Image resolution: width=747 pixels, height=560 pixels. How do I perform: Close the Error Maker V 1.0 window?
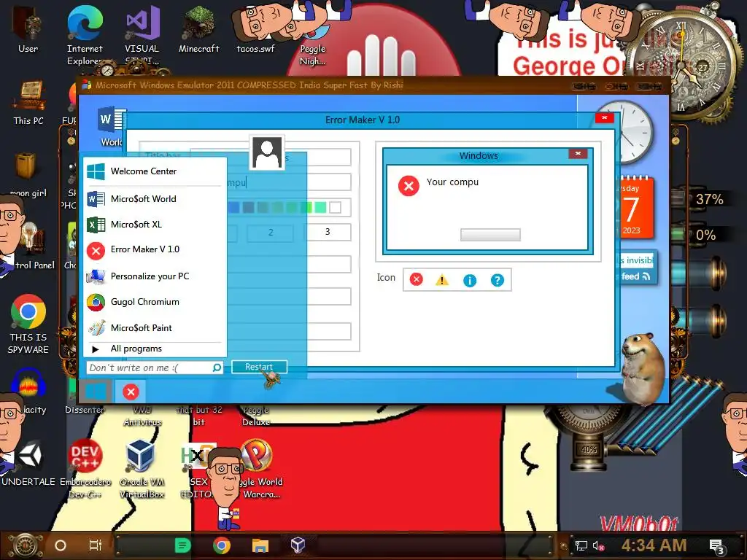coord(604,117)
